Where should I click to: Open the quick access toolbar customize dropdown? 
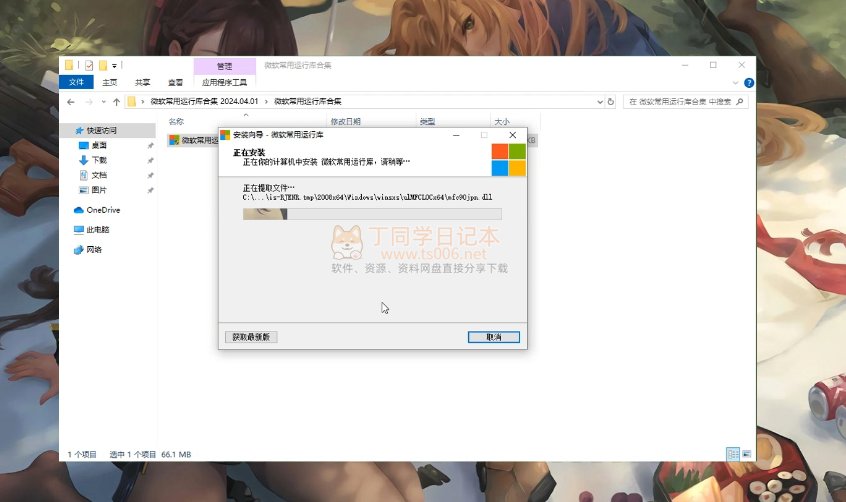(x=114, y=66)
